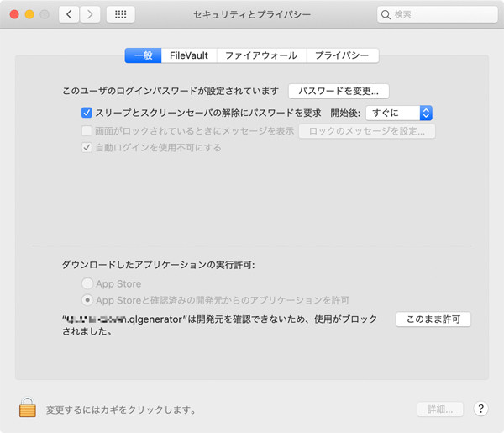The width and height of the screenshot is (504, 433).
Task: Open help with the question mark button
Action: pyautogui.click(x=480, y=409)
